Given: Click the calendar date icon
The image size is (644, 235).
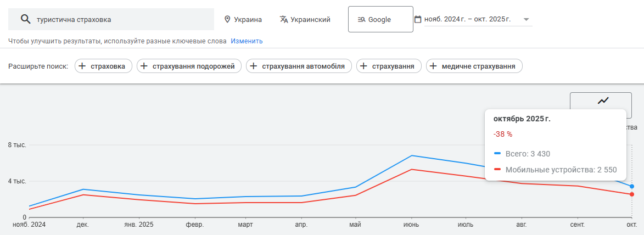Looking at the screenshot, I should [418, 20].
